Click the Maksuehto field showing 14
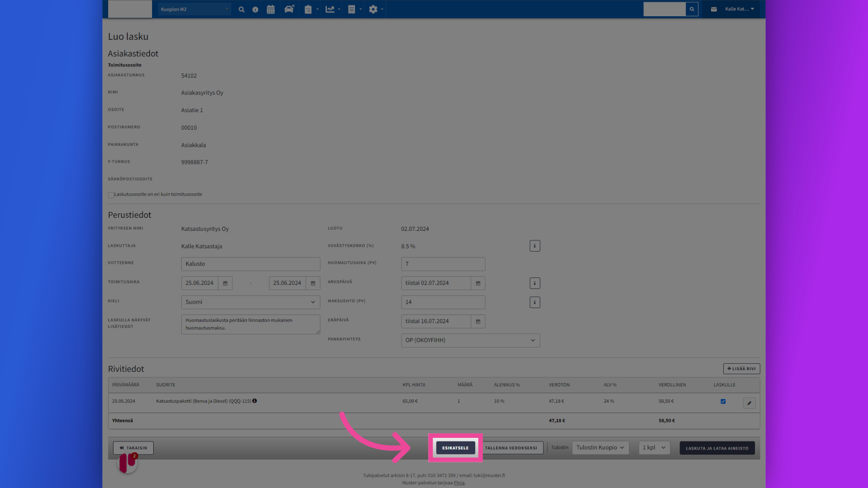Image resolution: width=868 pixels, height=488 pixels. pos(443,302)
